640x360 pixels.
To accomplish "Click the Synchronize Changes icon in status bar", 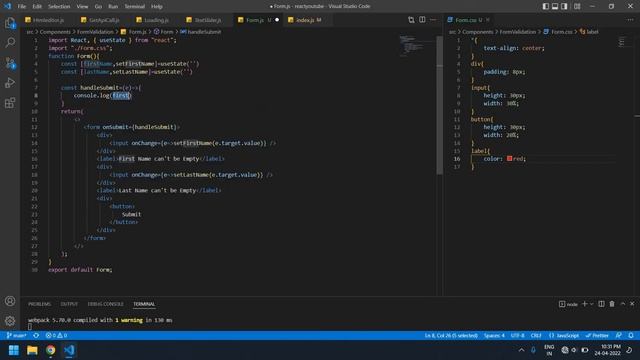I will click(36, 335).
